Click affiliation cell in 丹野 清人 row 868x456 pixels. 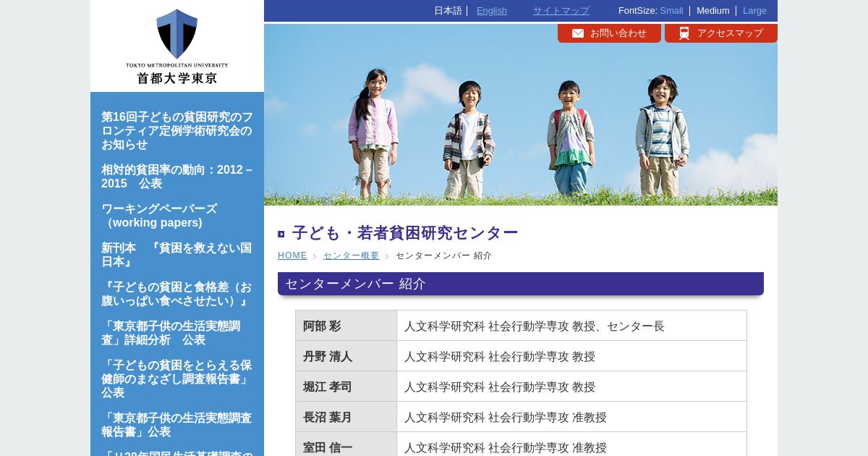click(571, 356)
